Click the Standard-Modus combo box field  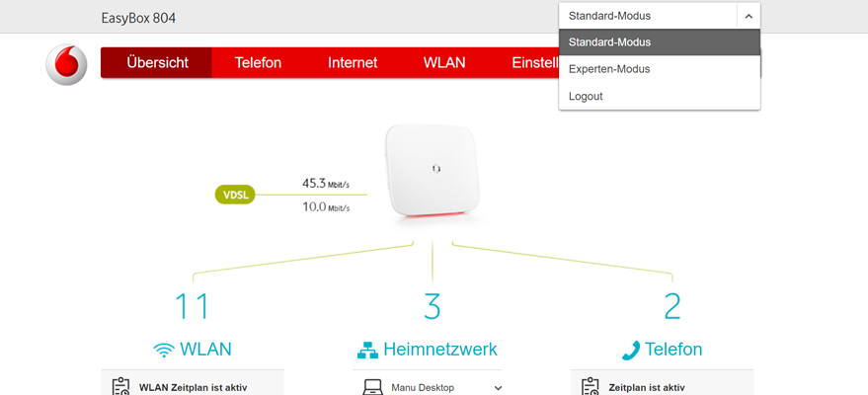[660, 16]
